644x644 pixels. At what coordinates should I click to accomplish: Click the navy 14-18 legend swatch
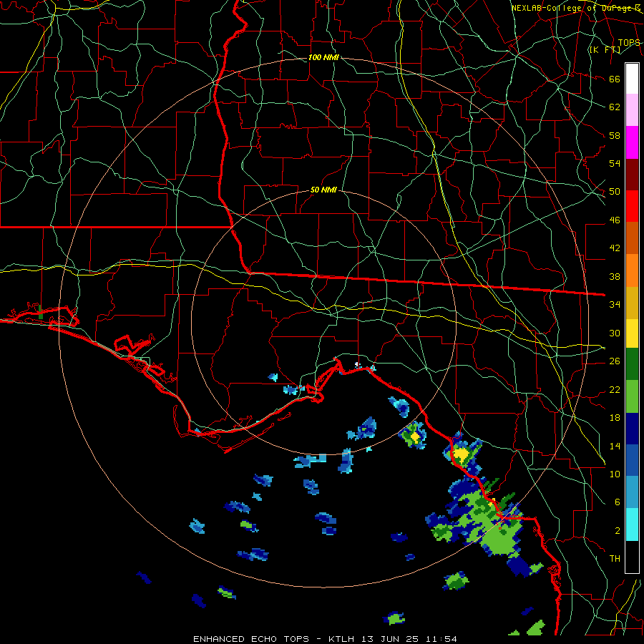(x=632, y=429)
